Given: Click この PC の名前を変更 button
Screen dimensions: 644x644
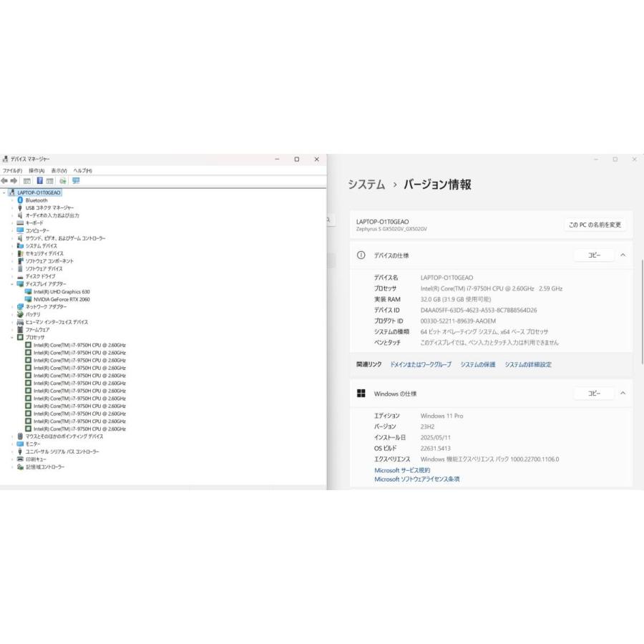Looking at the screenshot, I should pos(595,225).
